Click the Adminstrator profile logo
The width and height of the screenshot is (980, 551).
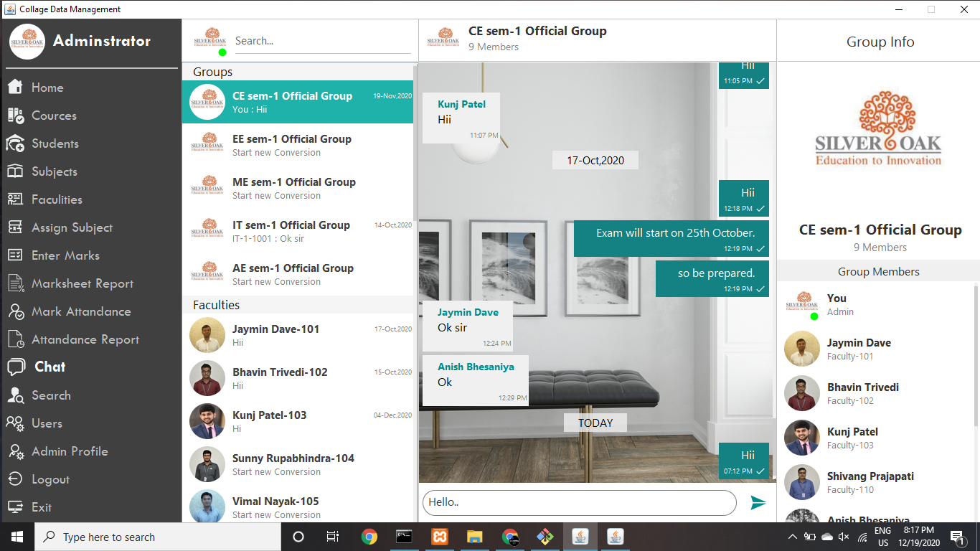27,42
